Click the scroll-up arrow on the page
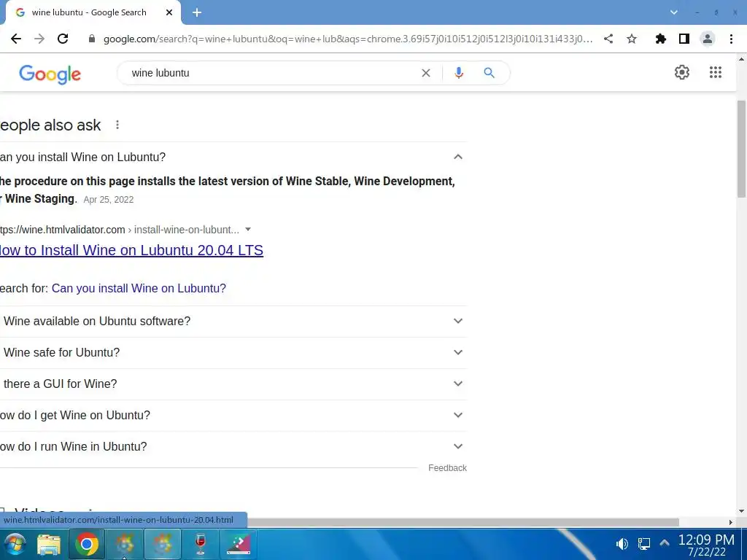This screenshot has width=747, height=560. click(741, 59)
